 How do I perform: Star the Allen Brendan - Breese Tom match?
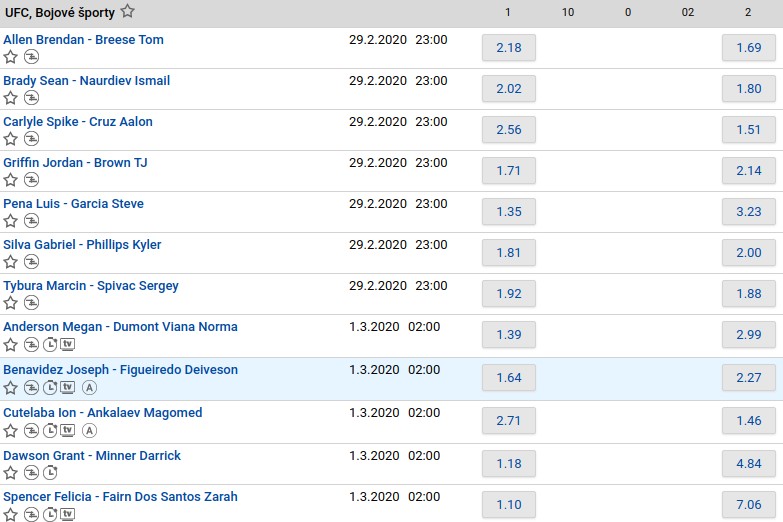tap(11, 57)
